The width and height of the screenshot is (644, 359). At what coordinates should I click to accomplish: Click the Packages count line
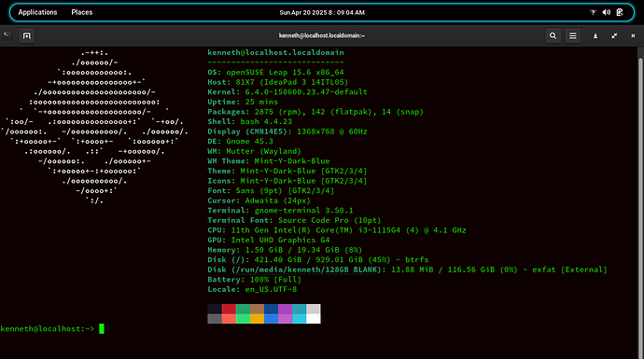click(315, 112)
